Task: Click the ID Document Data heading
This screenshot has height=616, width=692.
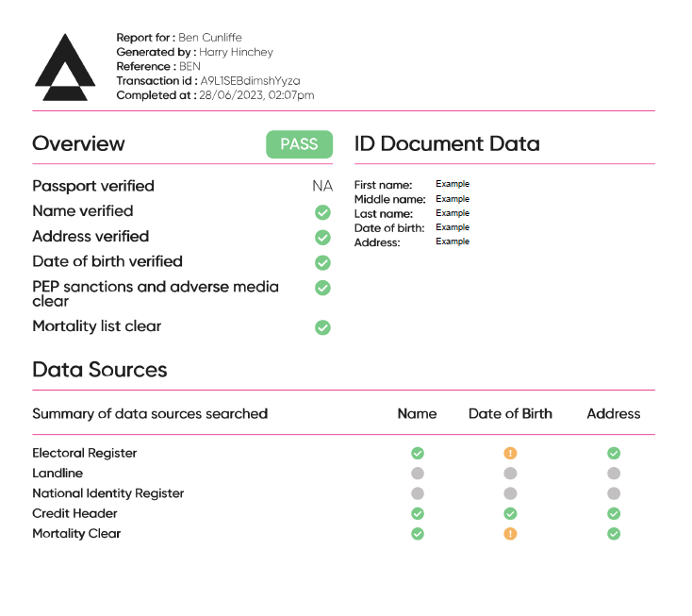Action: click(x=447, y=143)
